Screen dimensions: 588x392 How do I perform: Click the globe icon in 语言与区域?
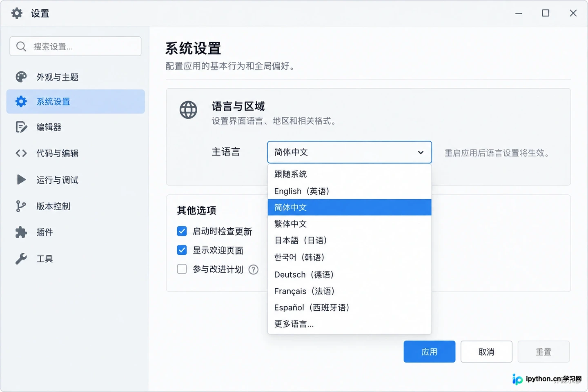point(188,110)
